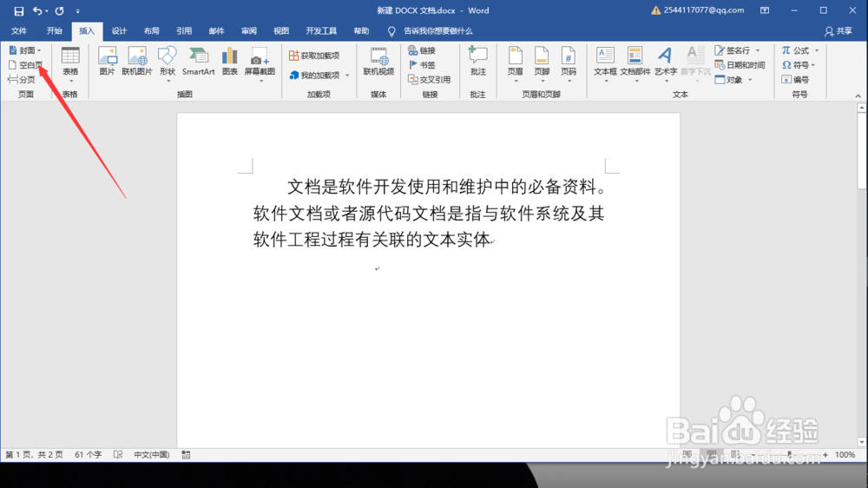Click the macro recording icon in status bar
Image resolution: width=868 pixels, height=488 pixels.
(x=186, y=455)
